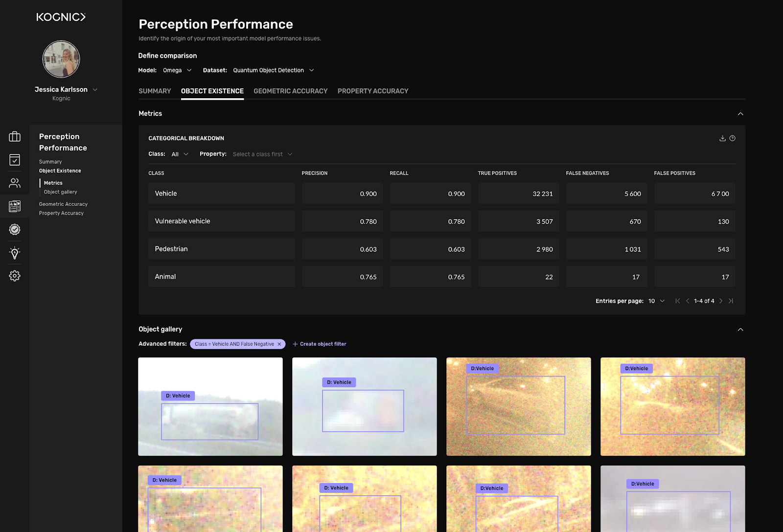Open help for categorical breakdown
The height and width of the screenshot is (532, 783).
733,138
